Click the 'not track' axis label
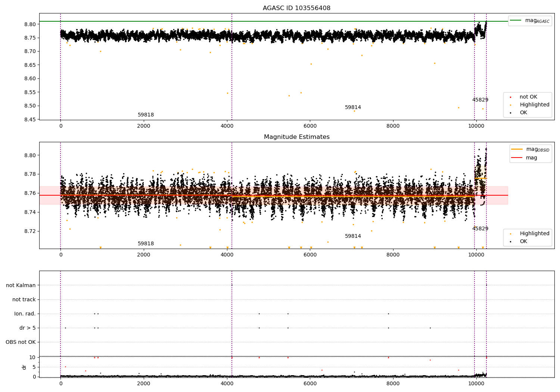This screenshot has width=560, height=392. [24, 299]
